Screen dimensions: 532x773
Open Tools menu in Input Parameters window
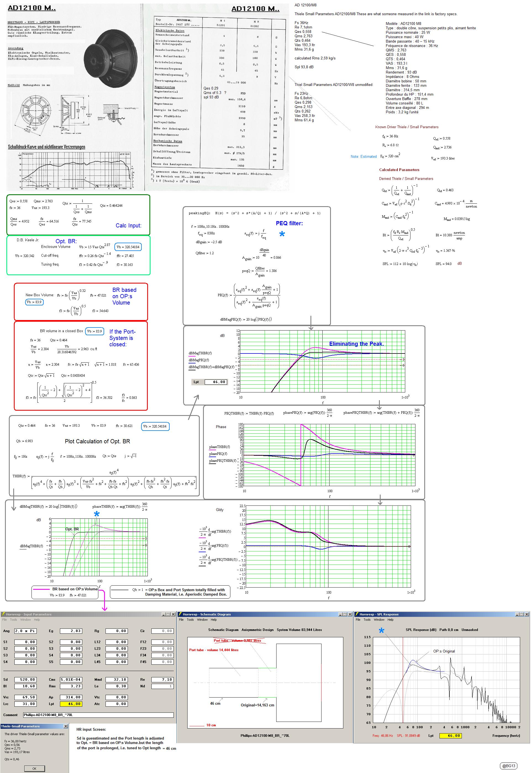(13, 620)
